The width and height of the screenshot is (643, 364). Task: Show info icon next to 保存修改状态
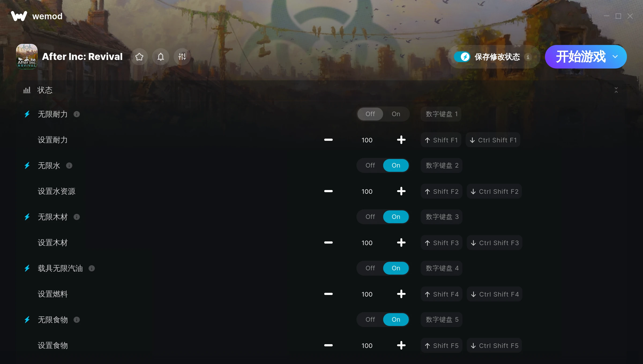pyautogui.click(x=528, y=57)
